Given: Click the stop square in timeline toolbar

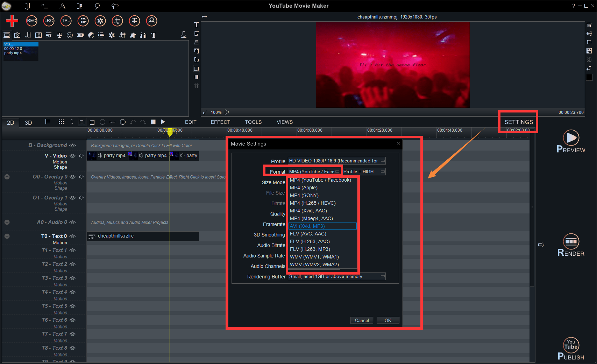Looking at the screenshot, I should [x=153, y=122].
